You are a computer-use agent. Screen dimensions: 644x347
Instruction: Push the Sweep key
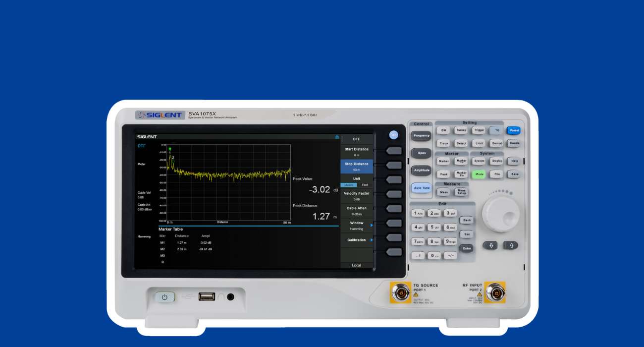pyautogui.click(x=461, y=130)
